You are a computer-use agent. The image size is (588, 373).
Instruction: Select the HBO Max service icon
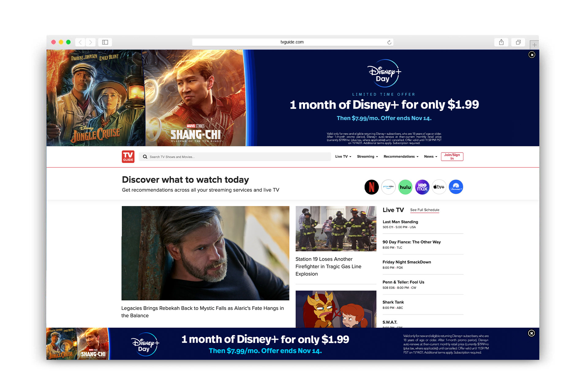coord(422,187)
